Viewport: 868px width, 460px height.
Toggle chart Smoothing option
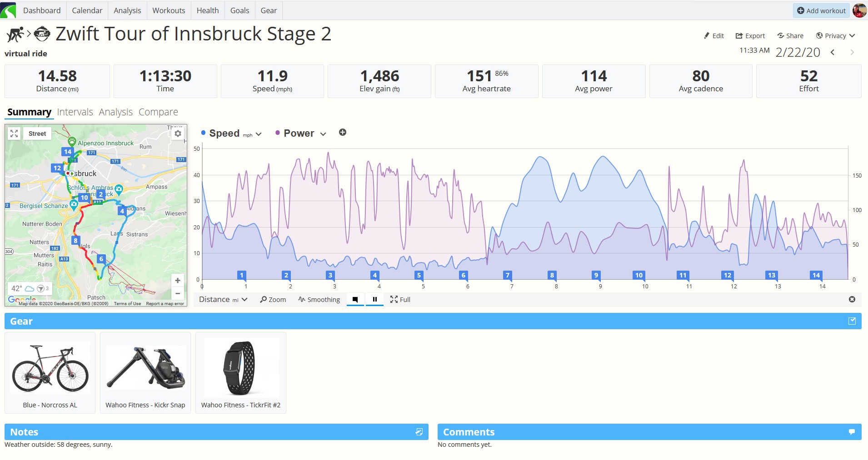coord(319,299)
